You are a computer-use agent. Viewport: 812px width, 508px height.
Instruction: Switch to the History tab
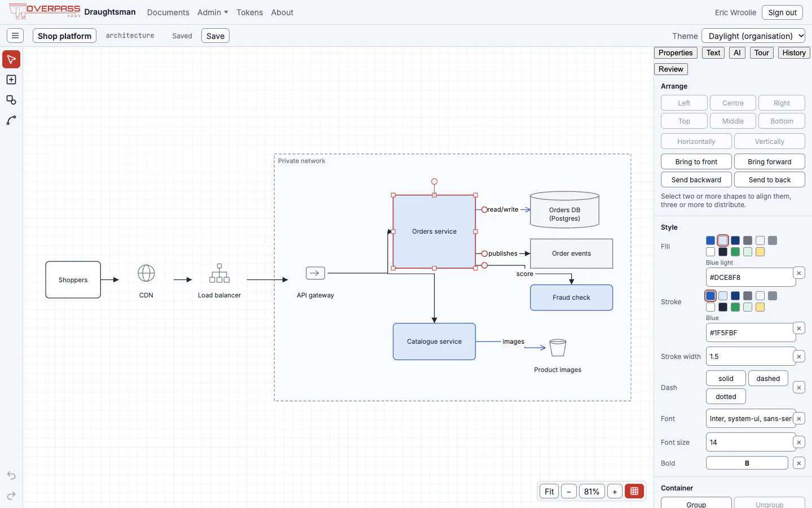[x=794, y=52]
